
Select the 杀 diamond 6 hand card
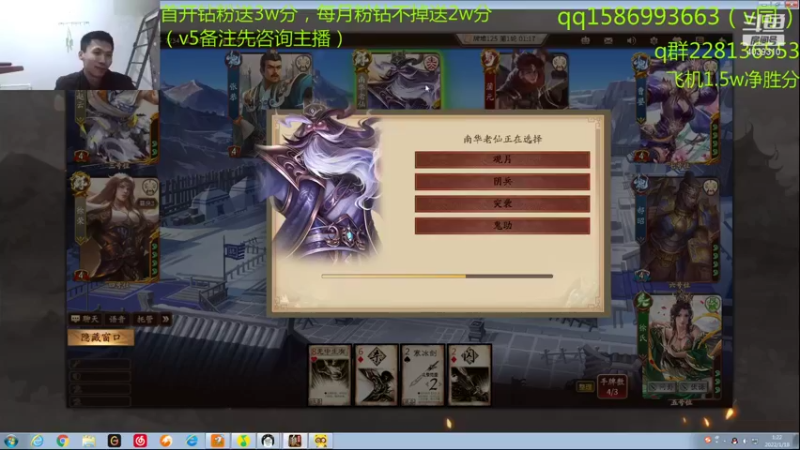[x=376, y=375]
